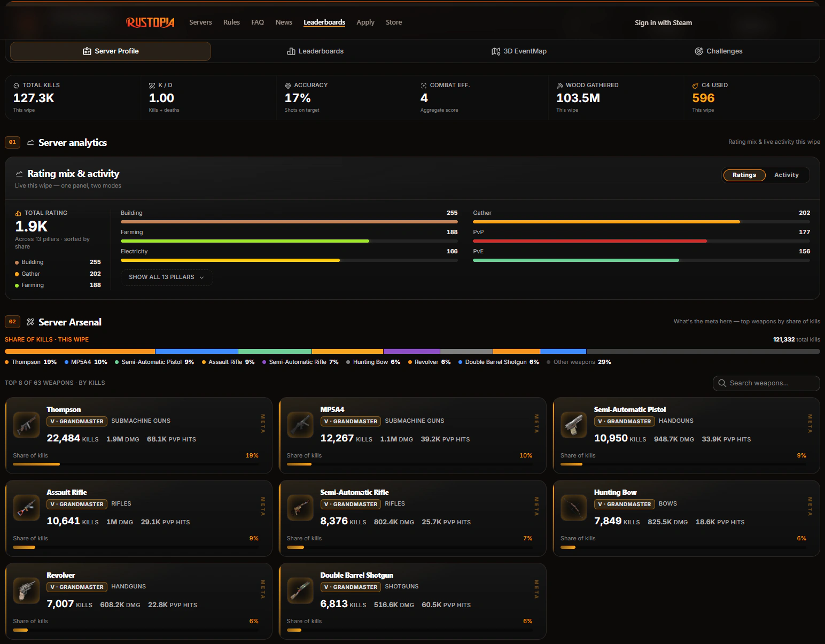Open the Challenges tab
825x644 pixels.
click(719, 51)
